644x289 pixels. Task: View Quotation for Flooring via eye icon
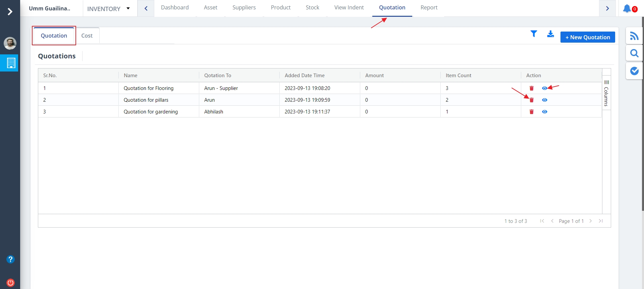544,88
